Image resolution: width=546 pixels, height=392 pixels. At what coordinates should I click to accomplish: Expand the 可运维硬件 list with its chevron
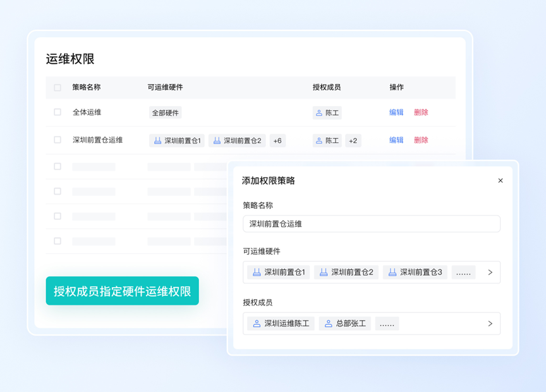[490, 273]
